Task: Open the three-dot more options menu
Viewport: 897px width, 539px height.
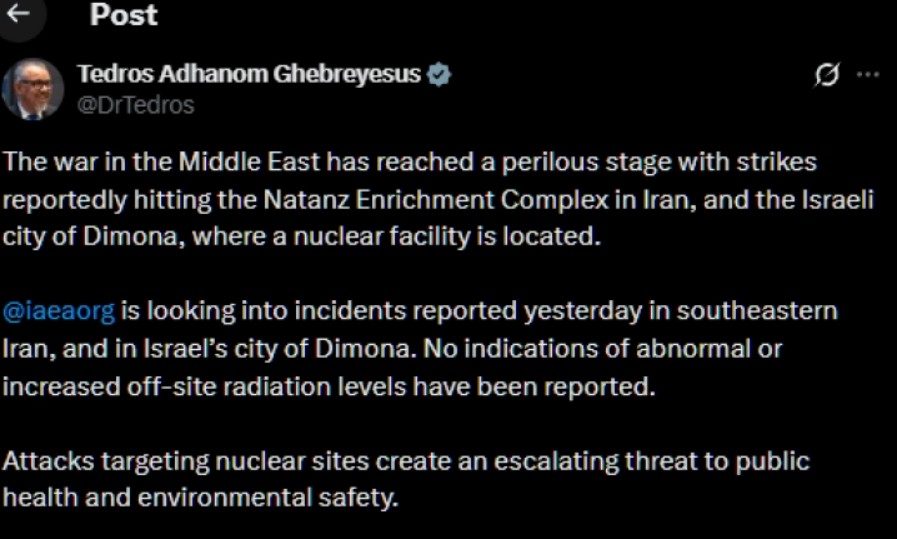Action: point(868,75)
